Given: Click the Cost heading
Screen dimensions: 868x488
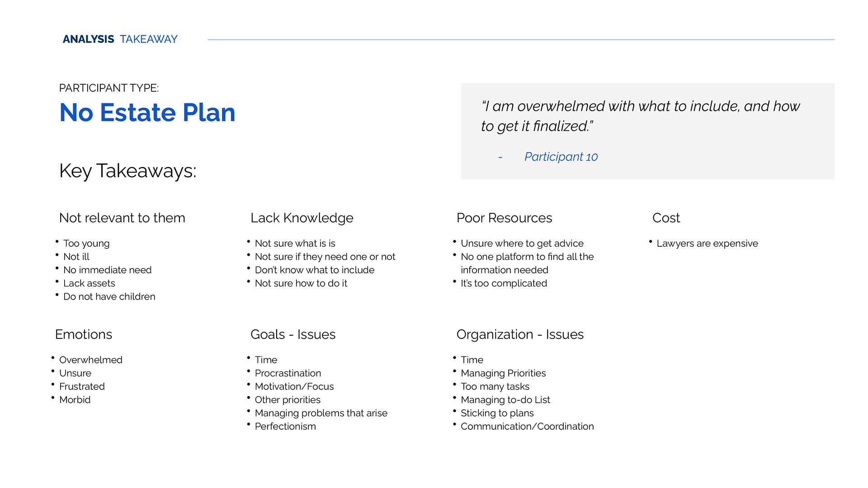Looking at the screenshot, I should point(666,218).
